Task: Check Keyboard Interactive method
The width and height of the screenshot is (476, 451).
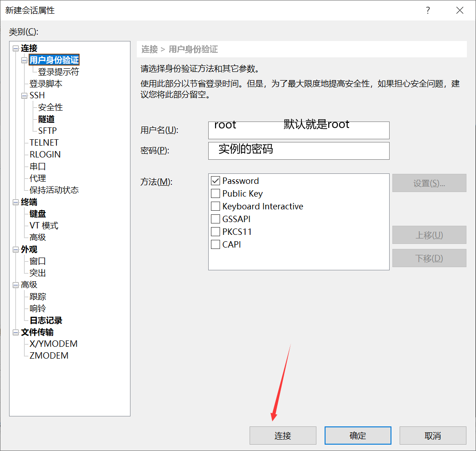Action: pyautogui.click(x=215, y=206)
